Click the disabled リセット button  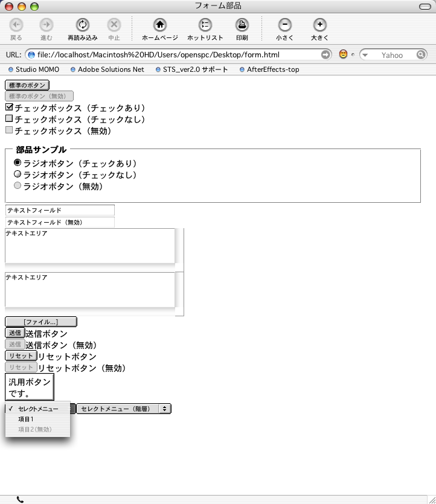tap(21, 367)
